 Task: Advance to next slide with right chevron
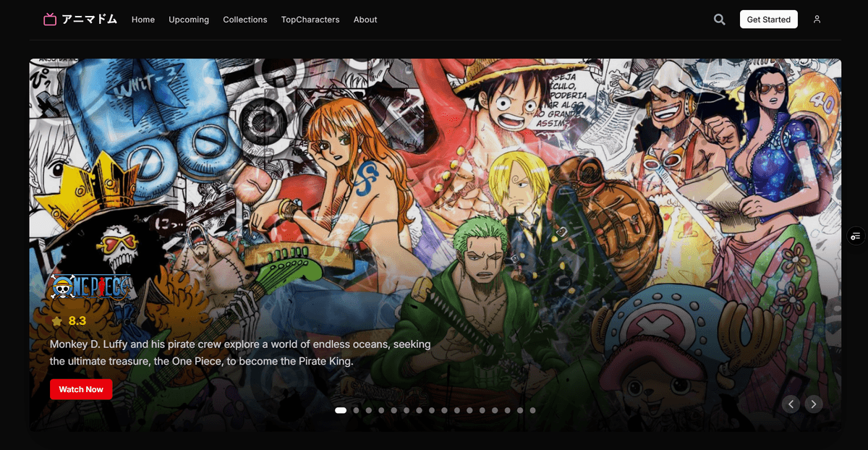(814, 404)
